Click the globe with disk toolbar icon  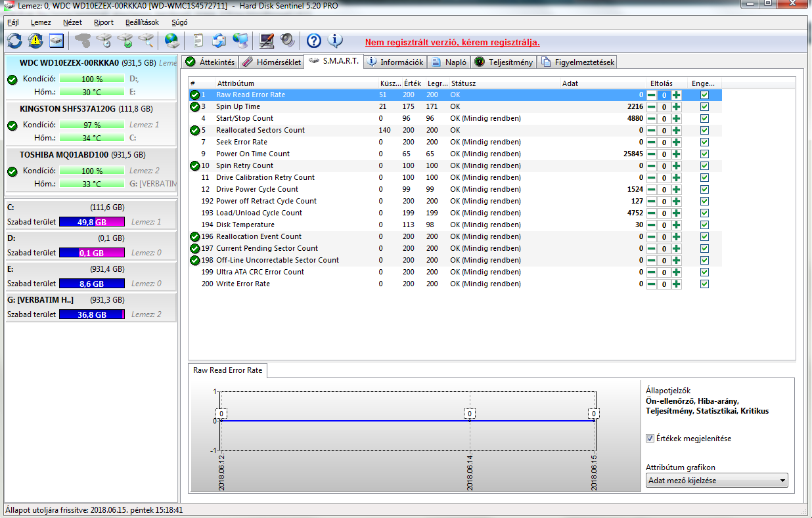pyautogui.click(x=172, y=41)
